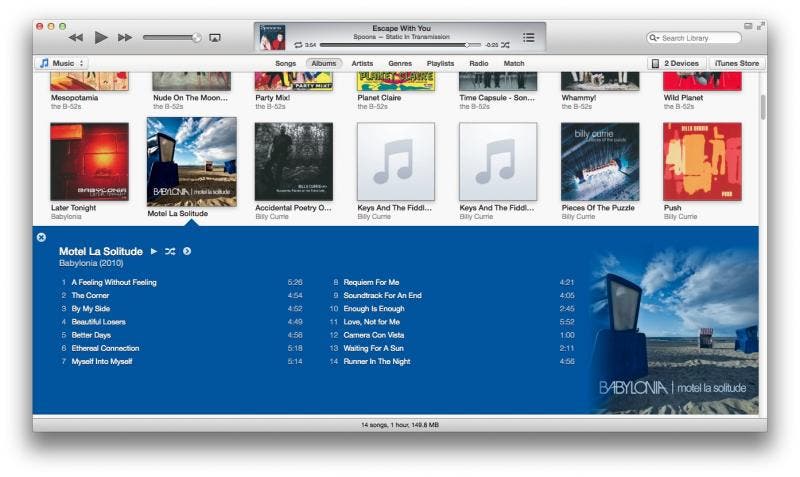
Task: Toggle repeat in the now playing display
Action: (298, 45)
